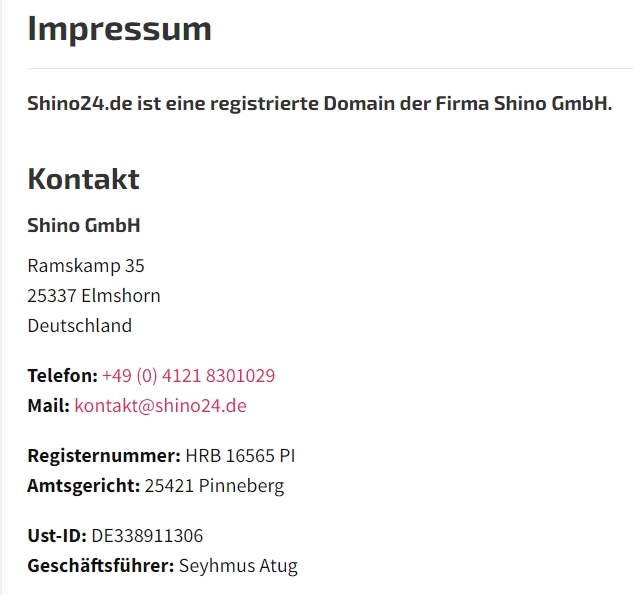
Task: Click the Impressum page heading
Action: pyautogui.click(x=119, y=29)
